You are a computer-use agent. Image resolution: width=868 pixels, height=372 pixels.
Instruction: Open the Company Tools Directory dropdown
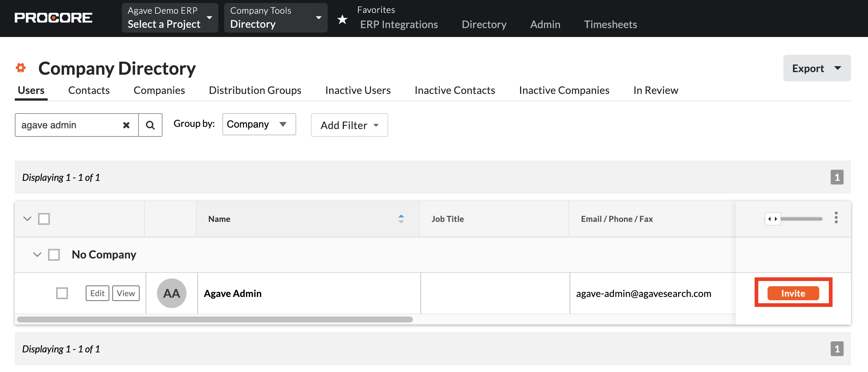(x=276, y=18)
